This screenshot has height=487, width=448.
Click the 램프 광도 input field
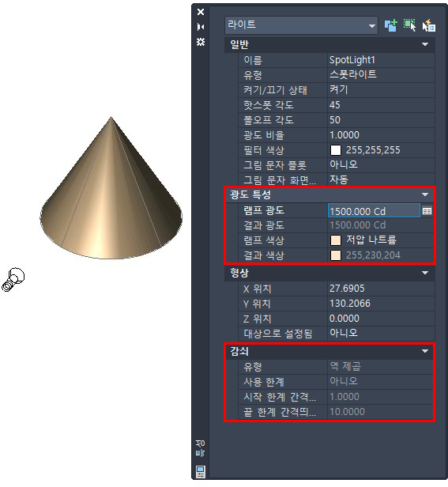point(374,211)
